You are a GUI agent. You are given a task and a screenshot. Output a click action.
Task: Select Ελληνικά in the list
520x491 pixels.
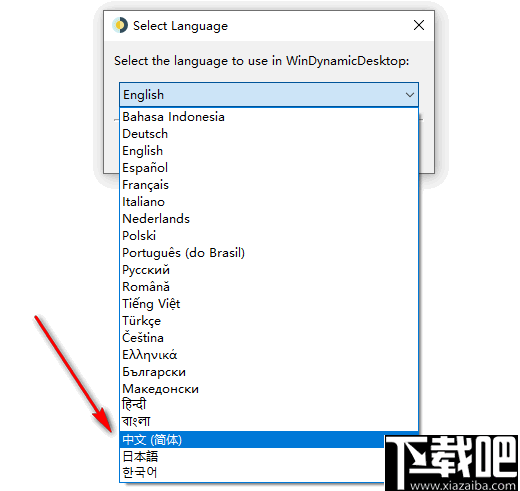(x=269, y=355)
